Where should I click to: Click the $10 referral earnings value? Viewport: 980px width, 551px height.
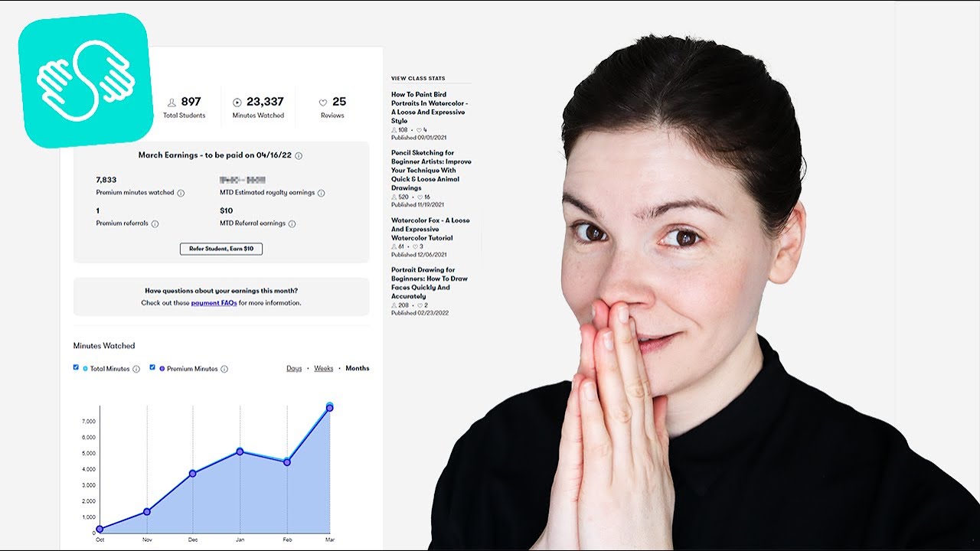tap(227, 210)
